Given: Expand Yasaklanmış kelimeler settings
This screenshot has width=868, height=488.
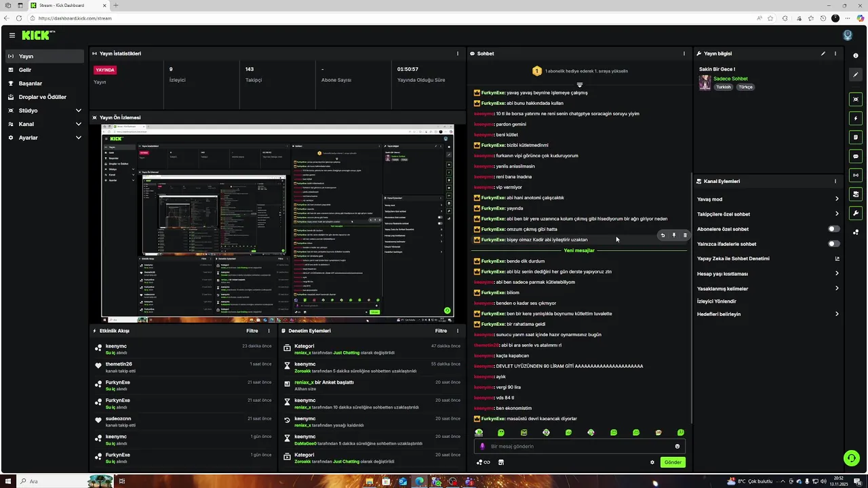Looking at the screenshot, I should click(768, 289).
